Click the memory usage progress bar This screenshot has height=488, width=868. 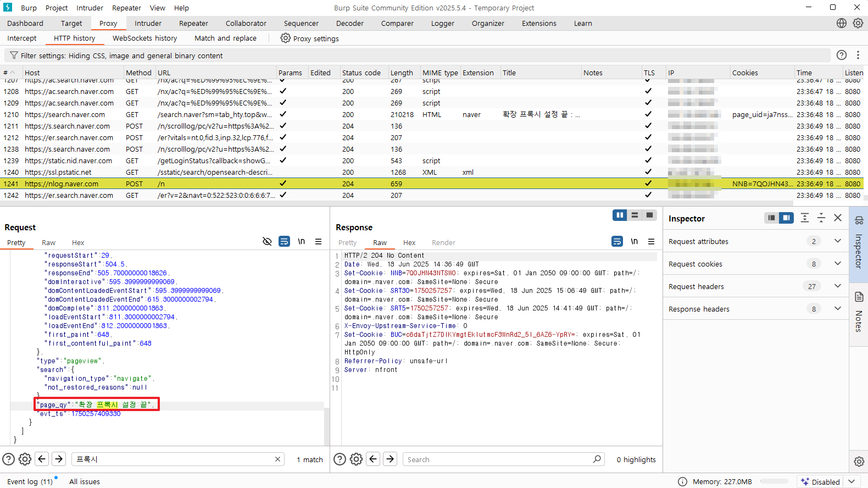(x=774, y=481)
